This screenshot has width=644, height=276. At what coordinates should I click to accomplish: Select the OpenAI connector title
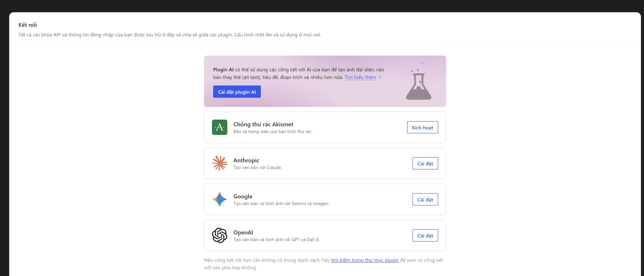click(243, 232)
